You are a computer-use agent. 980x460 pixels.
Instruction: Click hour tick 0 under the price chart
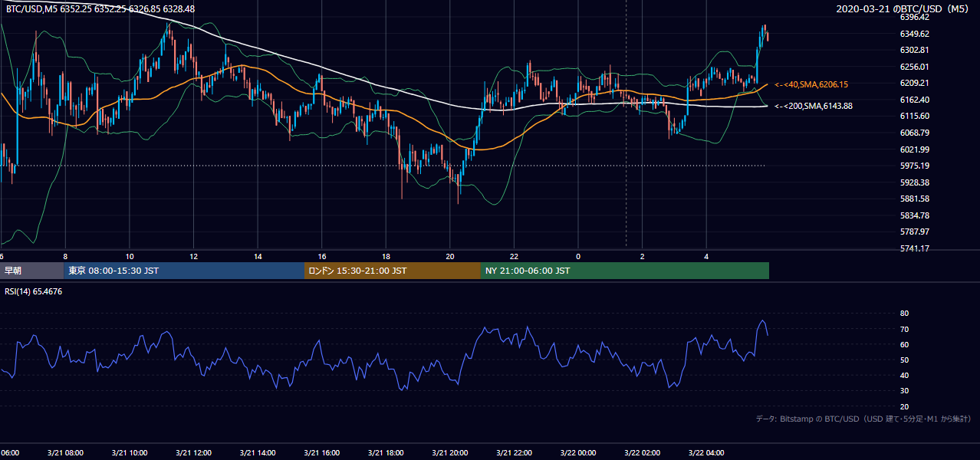(x=578, y=257)
